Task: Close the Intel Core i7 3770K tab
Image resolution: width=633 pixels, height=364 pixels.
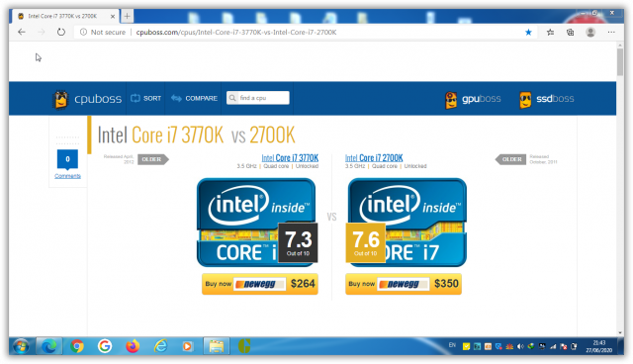Action: tap(113, 17)
